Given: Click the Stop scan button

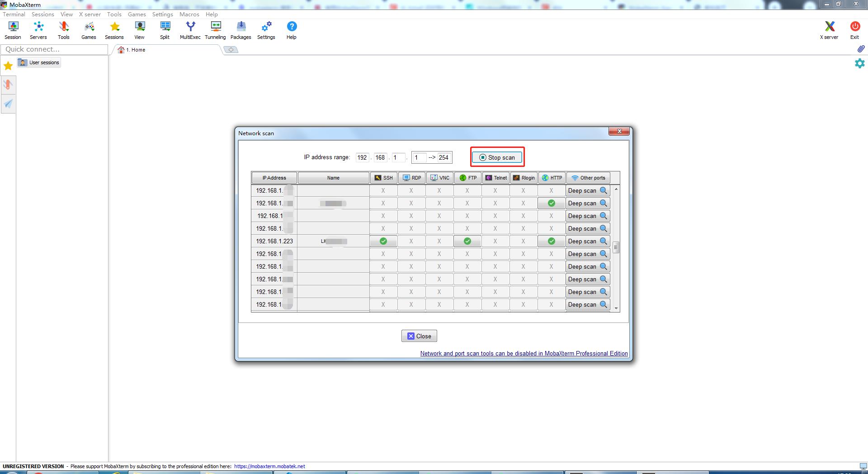Looking at the screenshot, I should tap(497, 157).
